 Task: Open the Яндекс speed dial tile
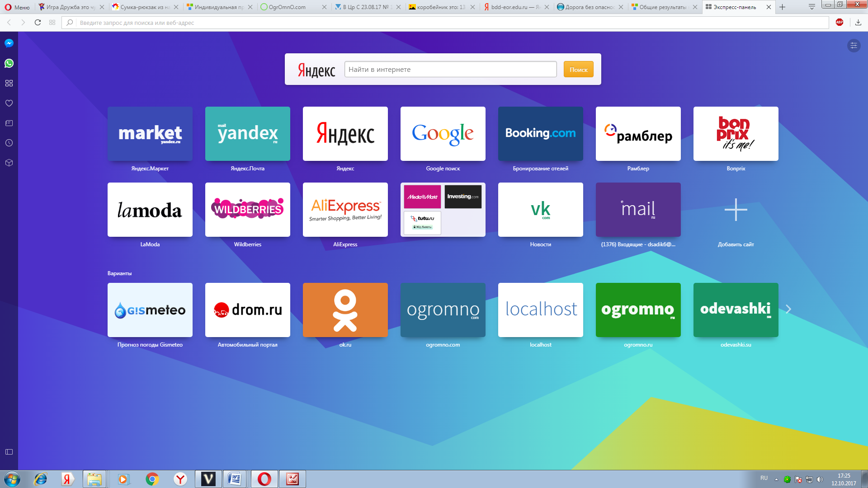click(x=345, y=134)
